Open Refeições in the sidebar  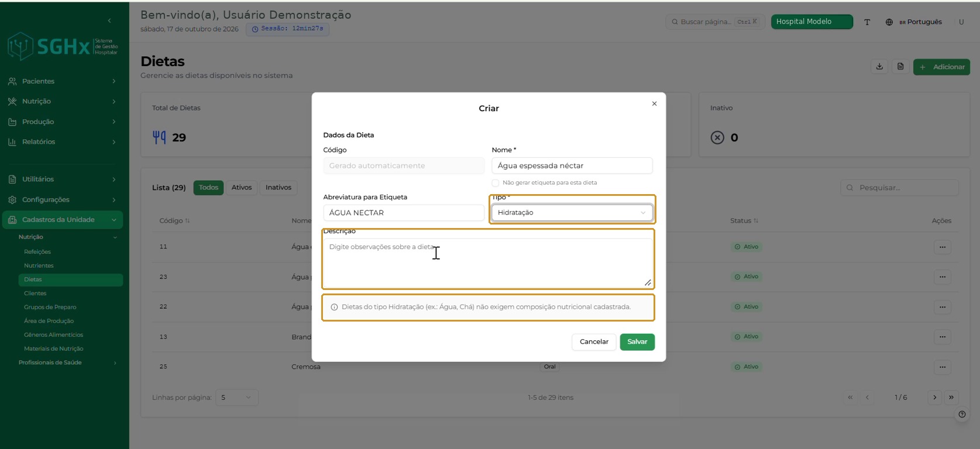(37, 252)
